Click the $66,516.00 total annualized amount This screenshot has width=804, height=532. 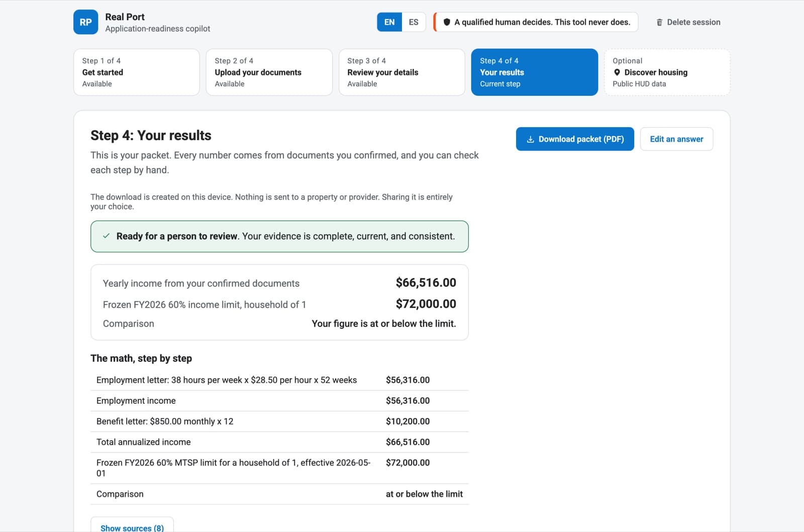(x=408, y=442)
